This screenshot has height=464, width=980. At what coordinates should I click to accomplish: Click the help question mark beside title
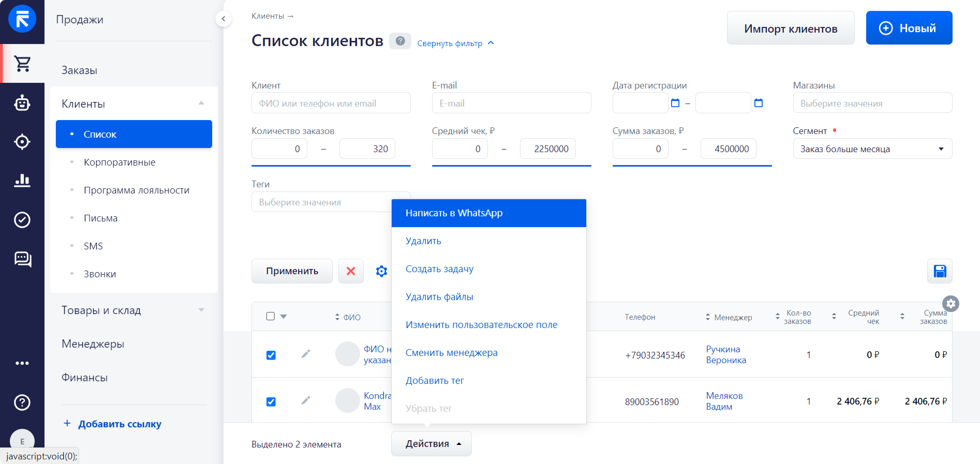(400, 41)
